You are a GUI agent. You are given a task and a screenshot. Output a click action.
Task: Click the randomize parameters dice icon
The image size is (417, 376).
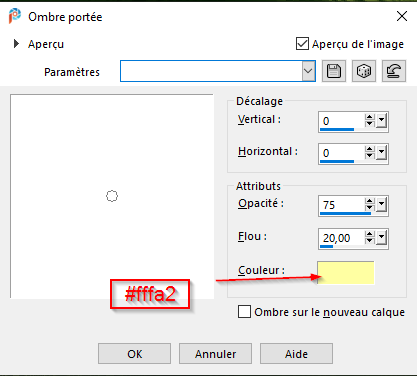(x=364, y=71)
